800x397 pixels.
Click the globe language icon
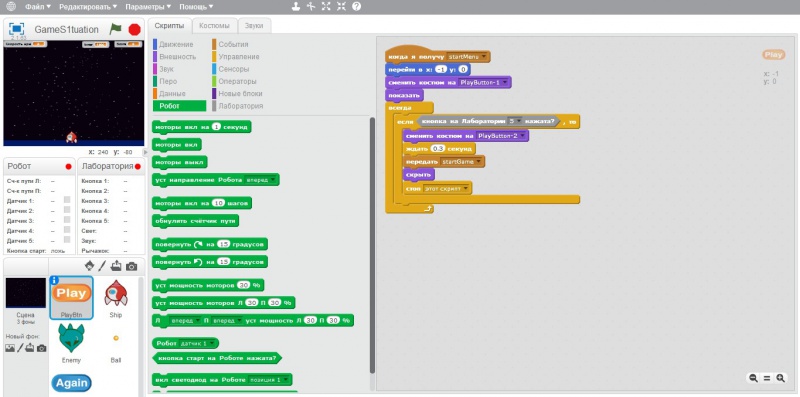pos(11,7)
